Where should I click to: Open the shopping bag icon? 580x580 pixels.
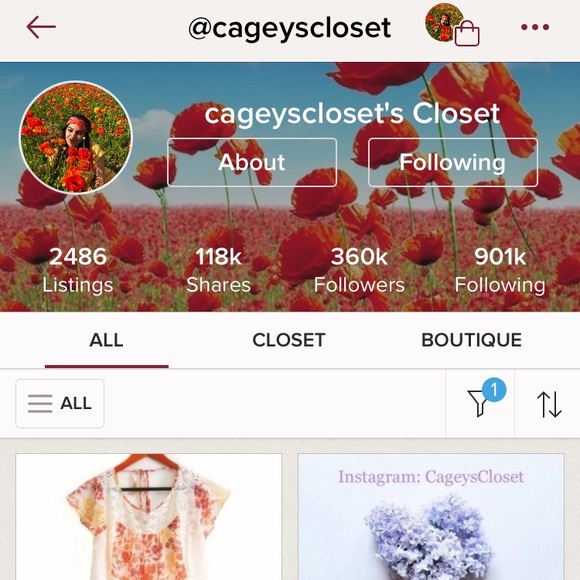[467, 33]
